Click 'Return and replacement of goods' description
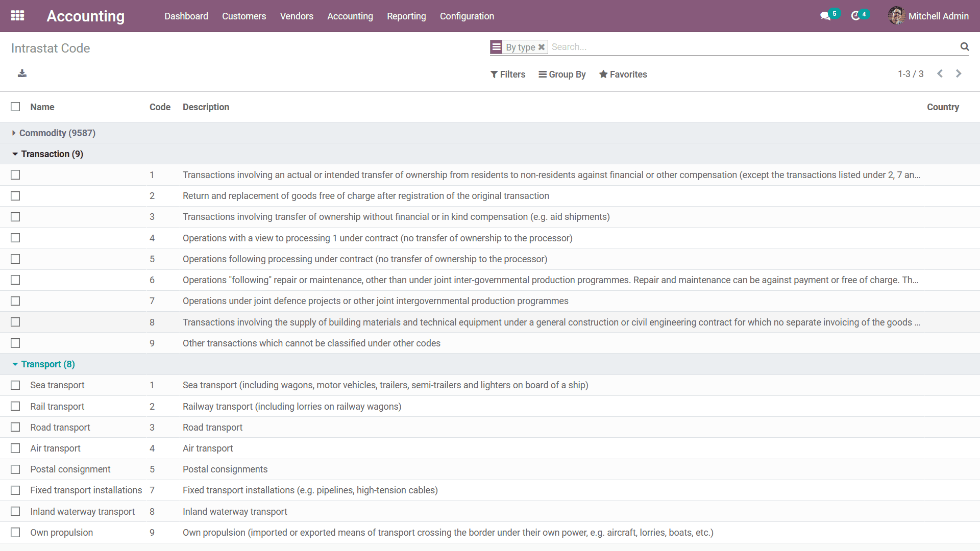 pyautogui.click(x=365, y=196)
